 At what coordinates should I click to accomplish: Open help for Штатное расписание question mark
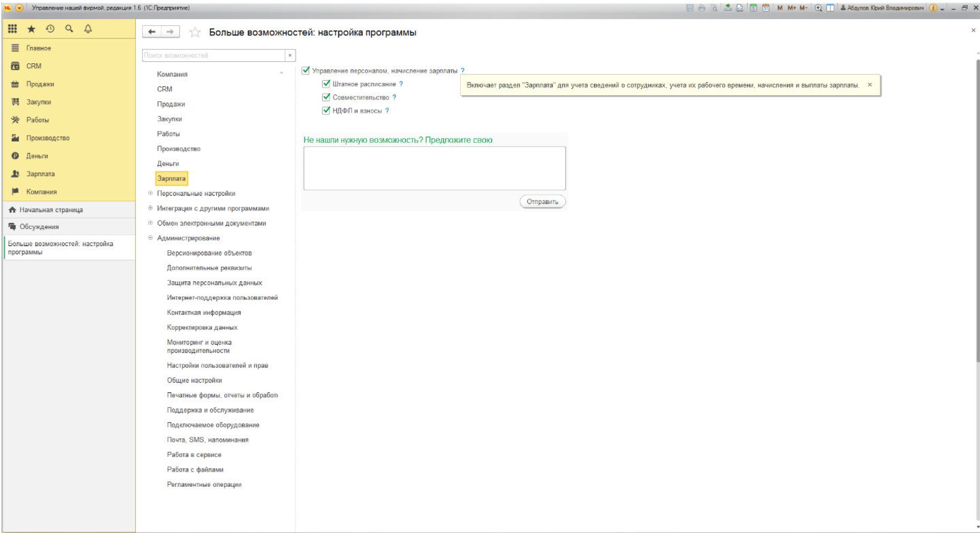click(401, 84)
